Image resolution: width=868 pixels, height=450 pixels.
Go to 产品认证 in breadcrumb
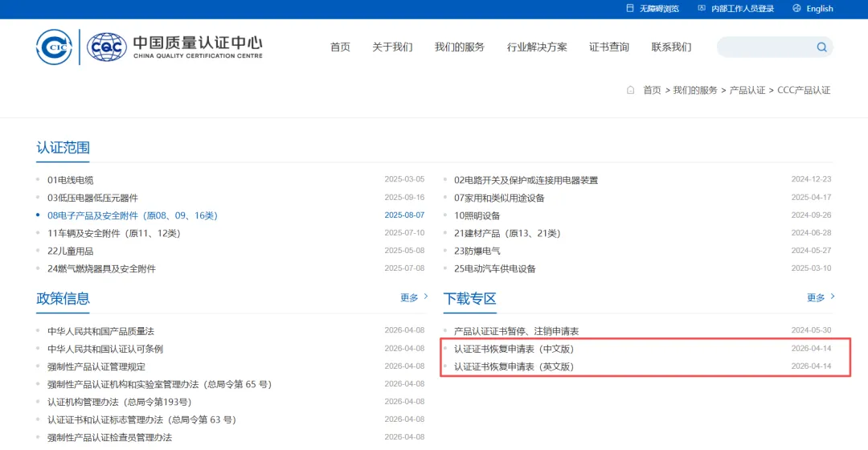point(747,90)
